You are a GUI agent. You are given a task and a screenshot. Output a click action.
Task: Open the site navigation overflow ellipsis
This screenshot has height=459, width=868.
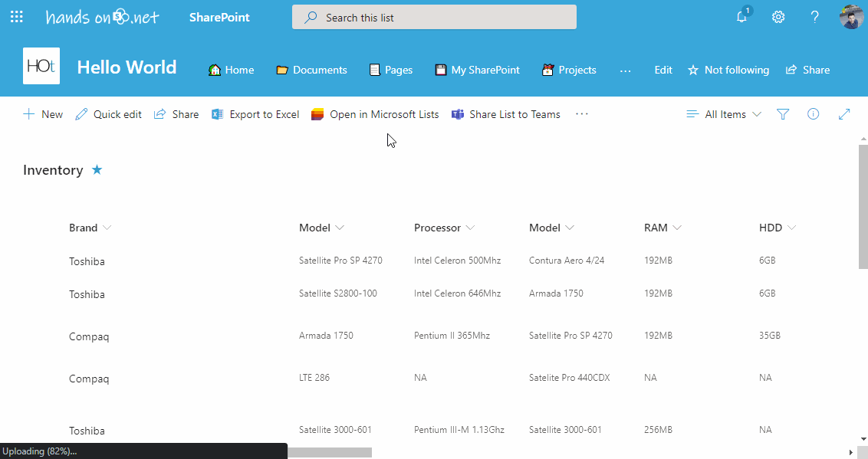[x=626, y=70]
